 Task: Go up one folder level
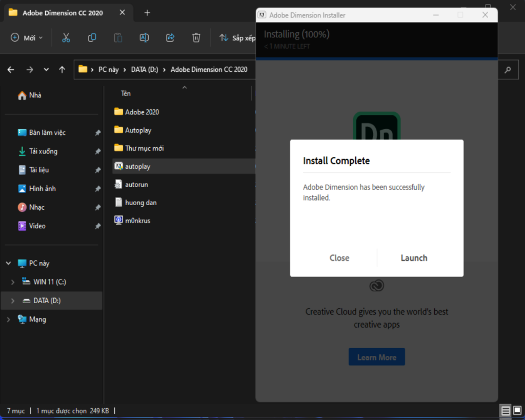(x=62, y=70)
